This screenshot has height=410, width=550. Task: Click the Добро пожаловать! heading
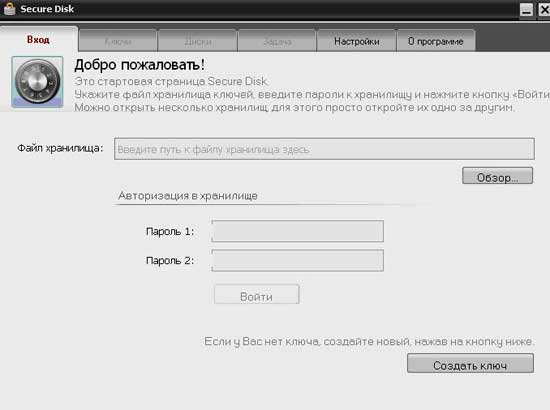click(140, 65)
